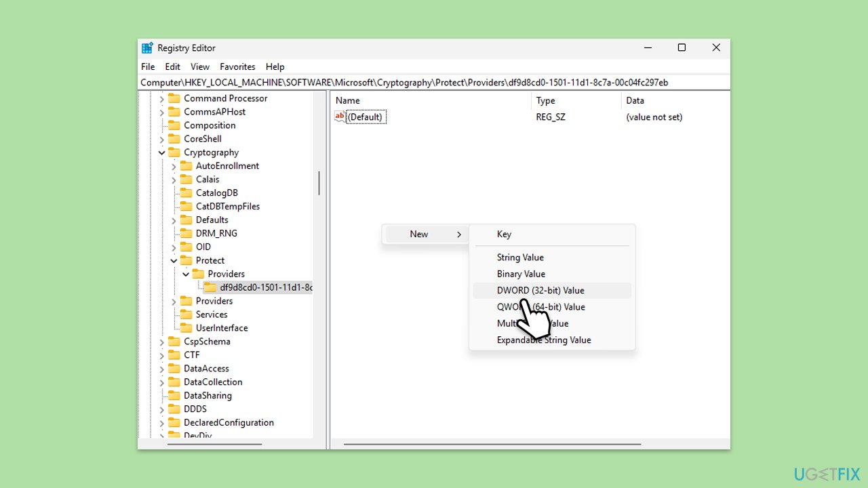Select the CommsAPHost folder icon

click(x=174, y=112)
